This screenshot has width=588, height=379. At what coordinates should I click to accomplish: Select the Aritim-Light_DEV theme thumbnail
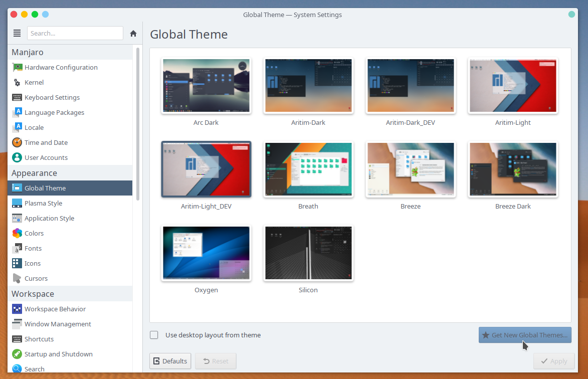point(206,169)
